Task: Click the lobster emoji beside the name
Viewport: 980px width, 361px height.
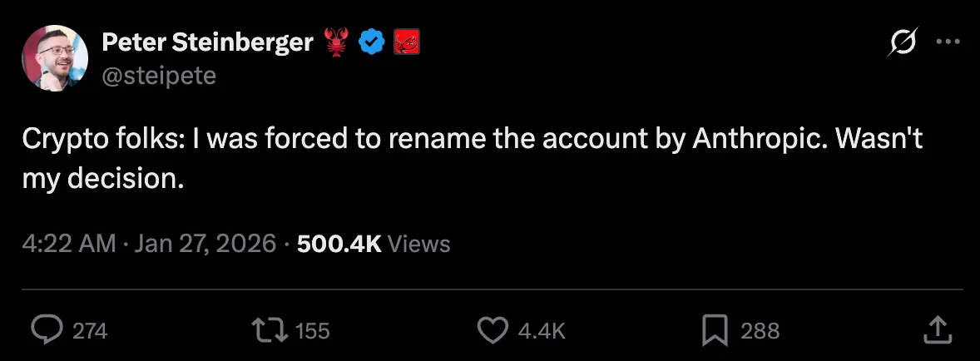Action: click(335, 42)
